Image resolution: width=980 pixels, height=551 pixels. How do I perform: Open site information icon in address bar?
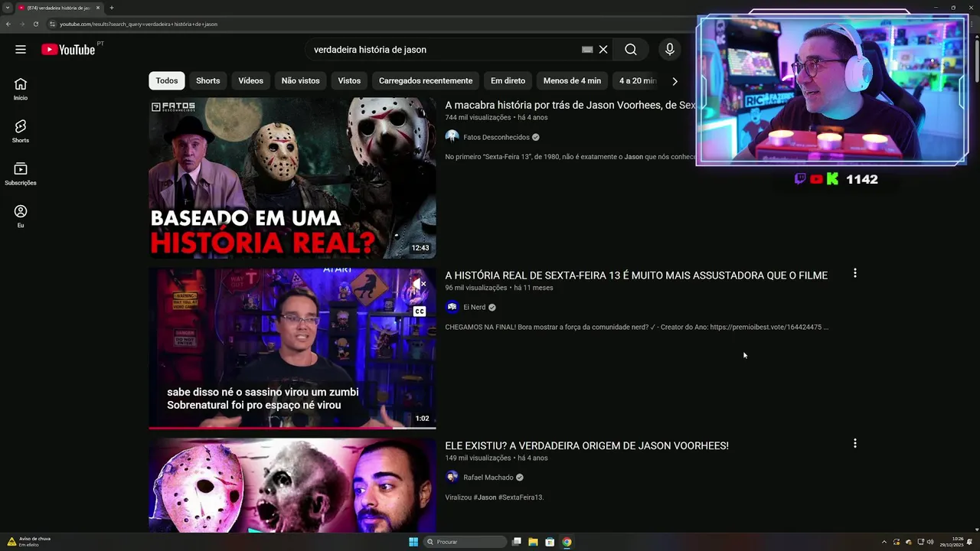tap(52, 24)
